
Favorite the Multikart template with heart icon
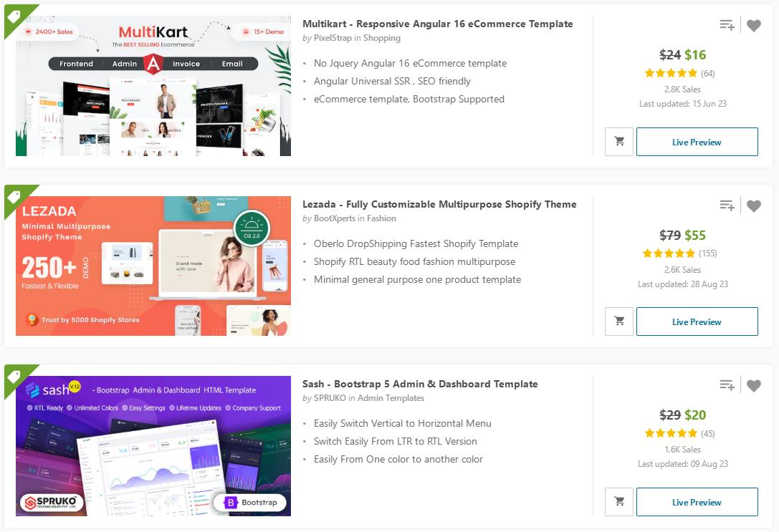[x=754, y=25]
